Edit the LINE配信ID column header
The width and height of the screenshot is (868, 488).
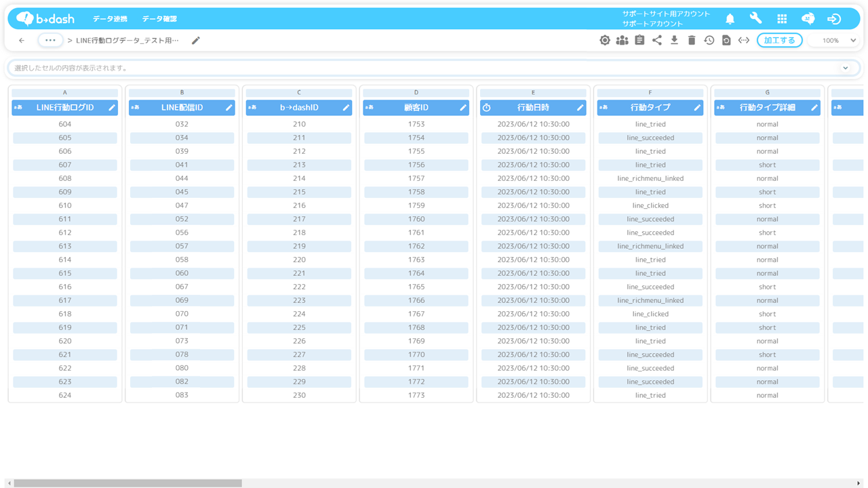pyautogui.click(x=229, y=108)
